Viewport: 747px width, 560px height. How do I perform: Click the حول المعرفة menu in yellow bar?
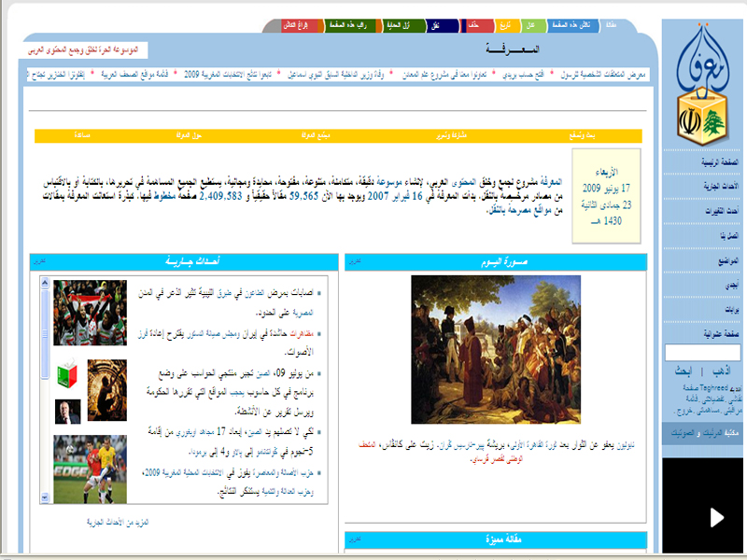click(190, 135)
